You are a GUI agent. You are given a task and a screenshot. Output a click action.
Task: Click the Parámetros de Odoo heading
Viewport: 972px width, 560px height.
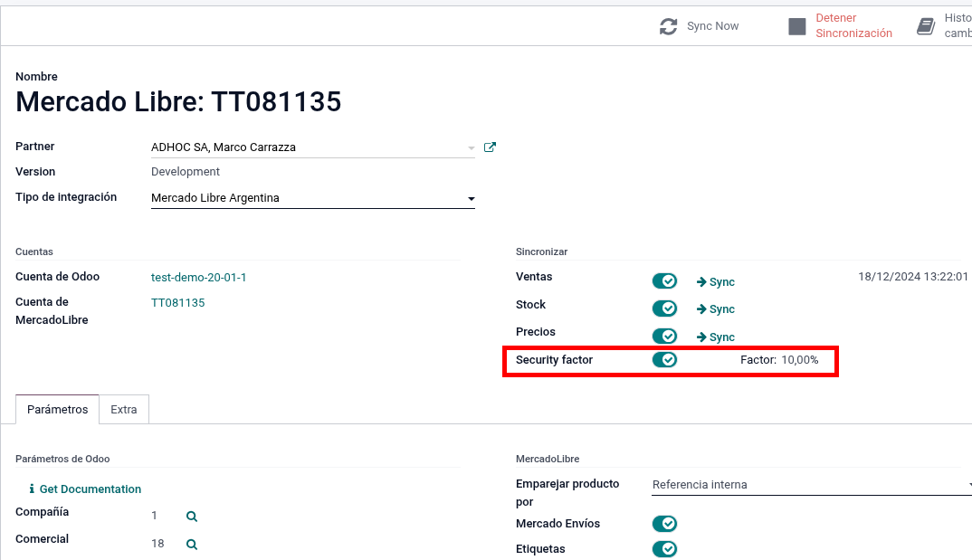(62, 459)
